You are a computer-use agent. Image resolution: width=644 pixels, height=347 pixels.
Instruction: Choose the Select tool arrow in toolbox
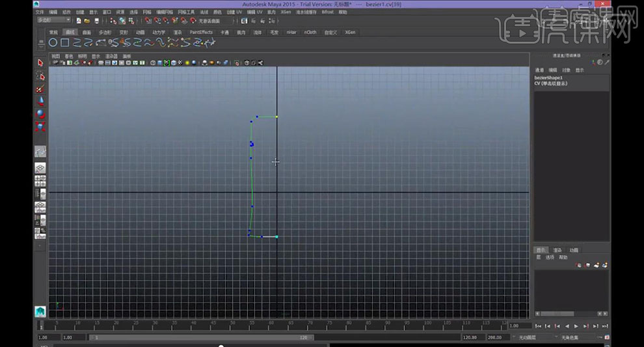point(40,63)
